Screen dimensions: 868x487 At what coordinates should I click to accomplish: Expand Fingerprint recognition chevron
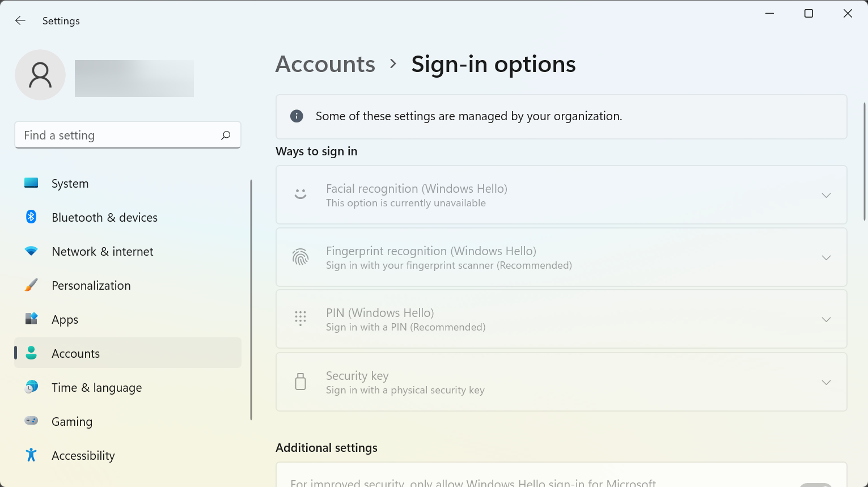pos(827,257)
